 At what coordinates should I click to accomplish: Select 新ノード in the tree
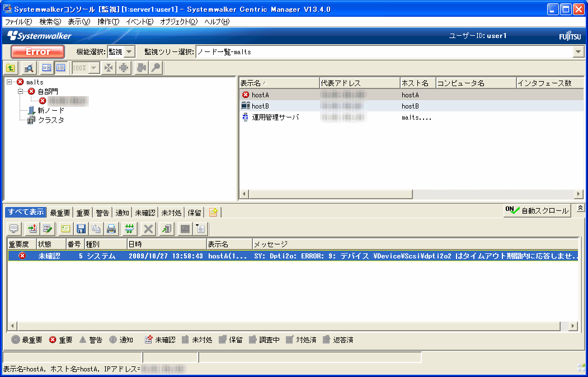click(x=50, y=111)
